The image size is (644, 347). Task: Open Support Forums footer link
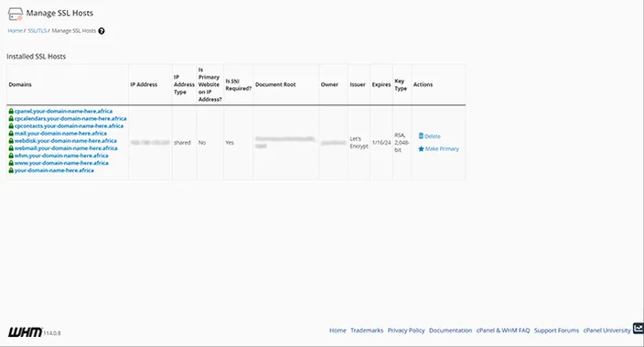[x=556, y=331]
